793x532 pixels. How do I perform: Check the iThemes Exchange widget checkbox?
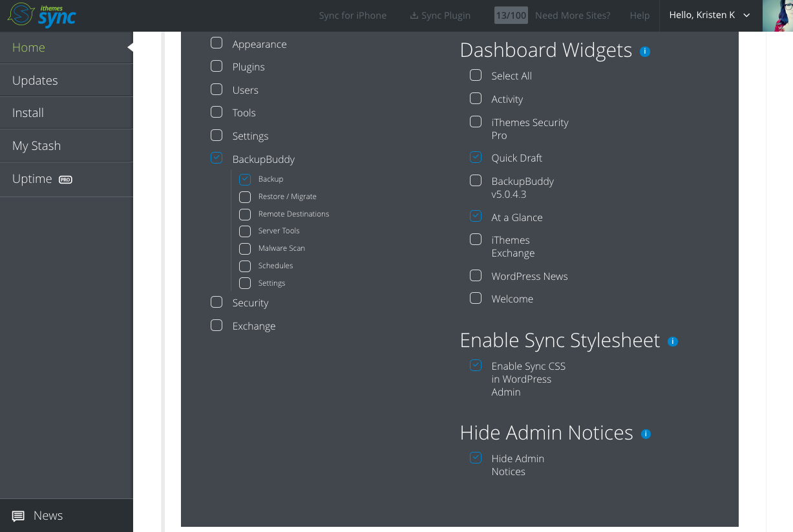476,239
